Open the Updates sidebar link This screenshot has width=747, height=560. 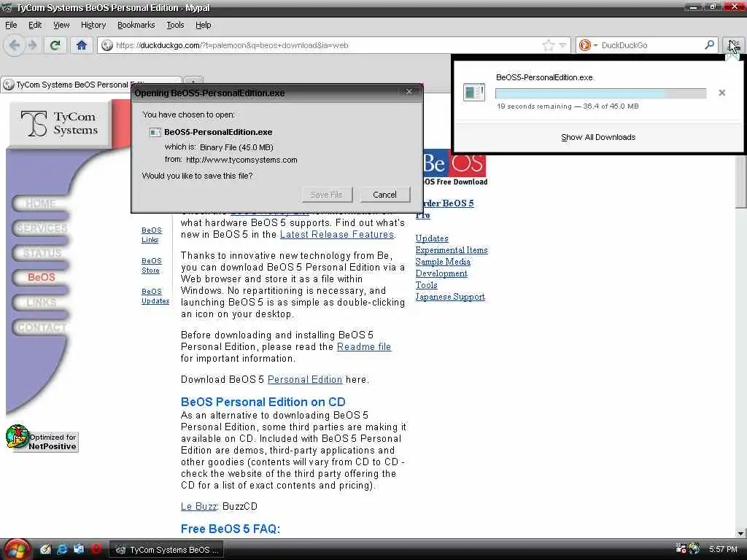(x=432, y=238)
